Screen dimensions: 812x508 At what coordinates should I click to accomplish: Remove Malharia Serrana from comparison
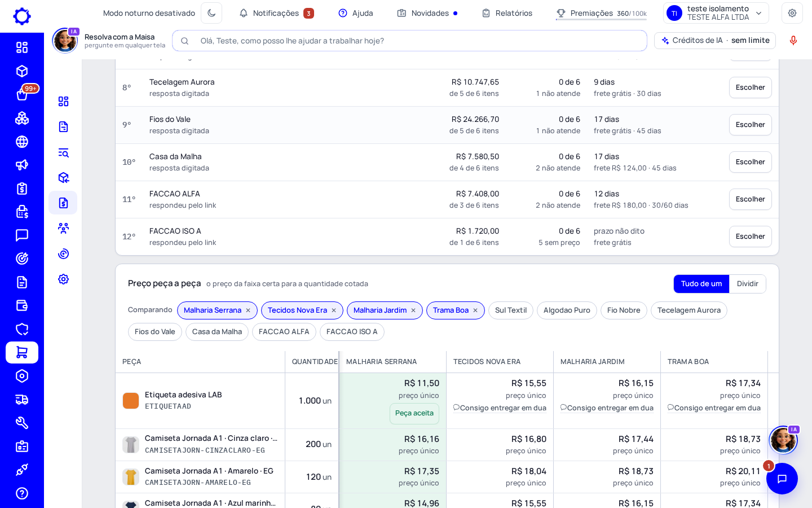click(248, 310)
